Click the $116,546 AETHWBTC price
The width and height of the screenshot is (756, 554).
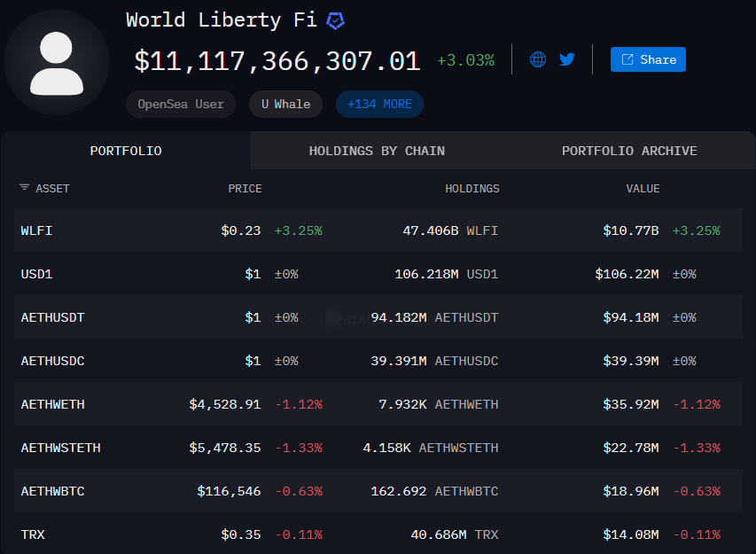(x=229, y=491)
